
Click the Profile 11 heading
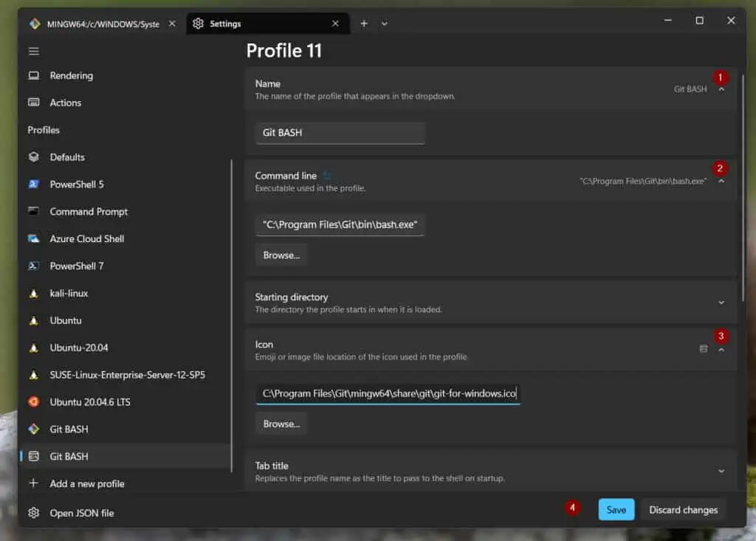pos(283,51)
